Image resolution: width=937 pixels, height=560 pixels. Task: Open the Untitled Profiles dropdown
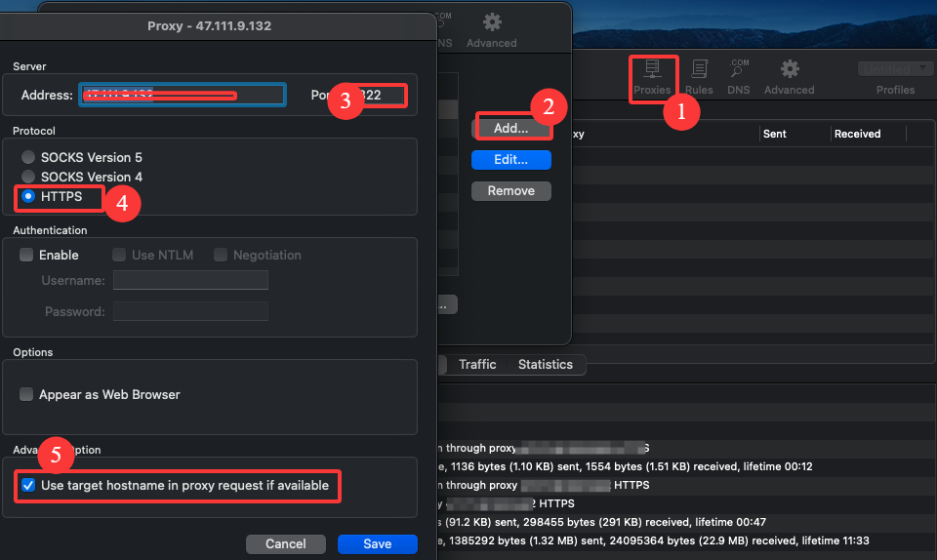click(x=895, y=69)
